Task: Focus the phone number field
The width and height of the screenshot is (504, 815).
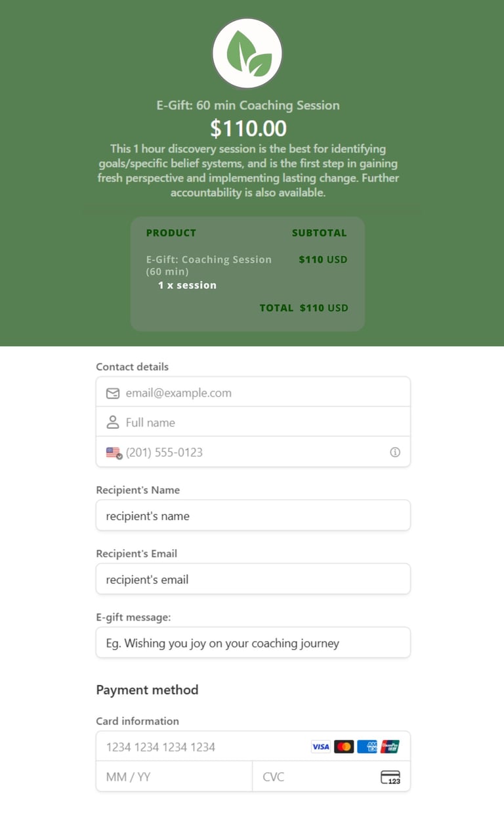Action: pos(253,452)
